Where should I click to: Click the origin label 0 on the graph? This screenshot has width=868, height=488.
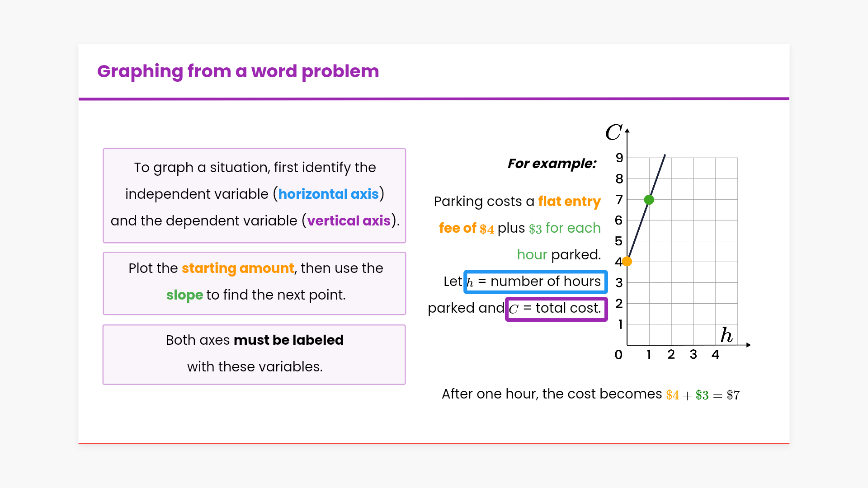pos(618,355)
